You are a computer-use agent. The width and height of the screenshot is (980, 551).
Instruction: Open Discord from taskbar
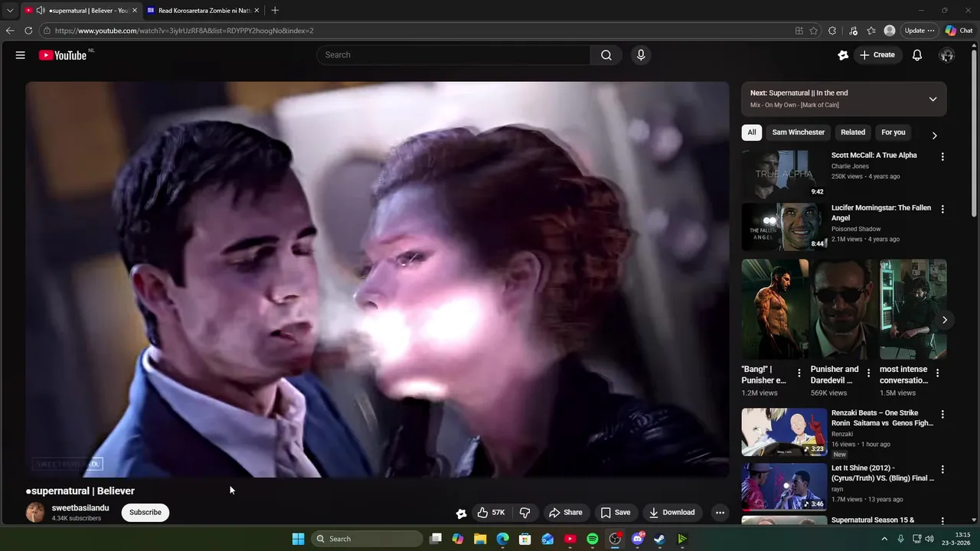pos(638,539)
